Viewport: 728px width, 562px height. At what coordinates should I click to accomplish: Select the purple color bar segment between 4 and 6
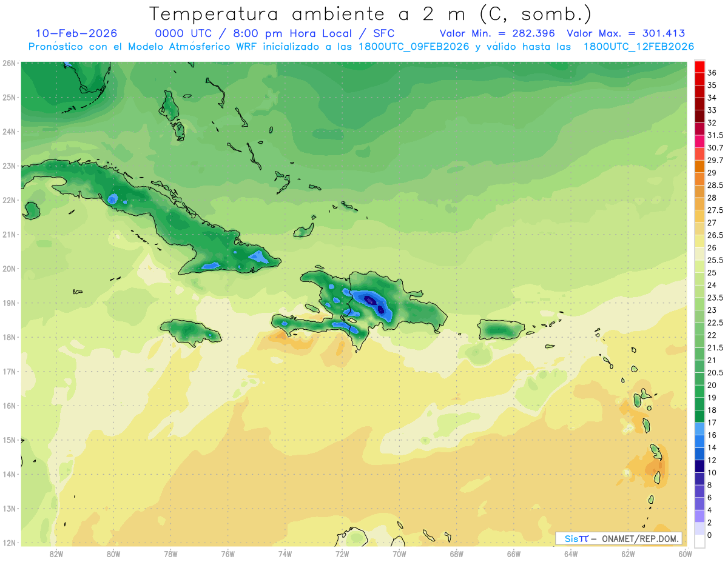tap(699, 504)
